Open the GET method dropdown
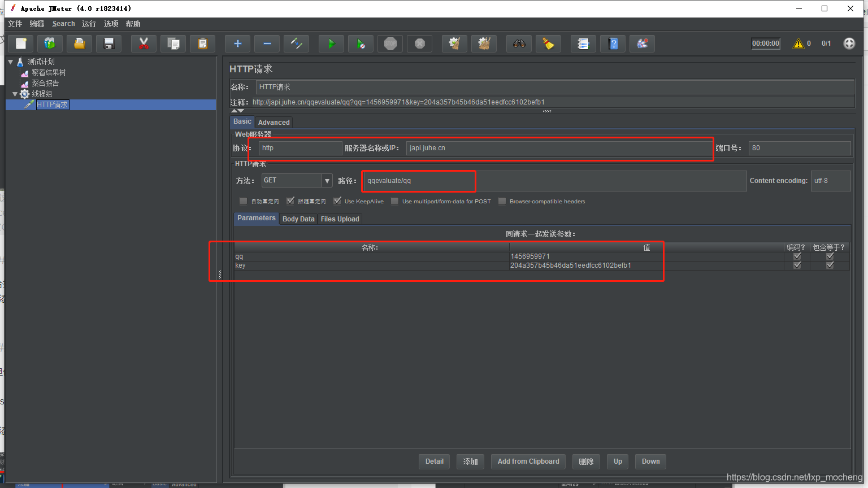The height and width of the screenshot is (488, 868). coord(327,181)
